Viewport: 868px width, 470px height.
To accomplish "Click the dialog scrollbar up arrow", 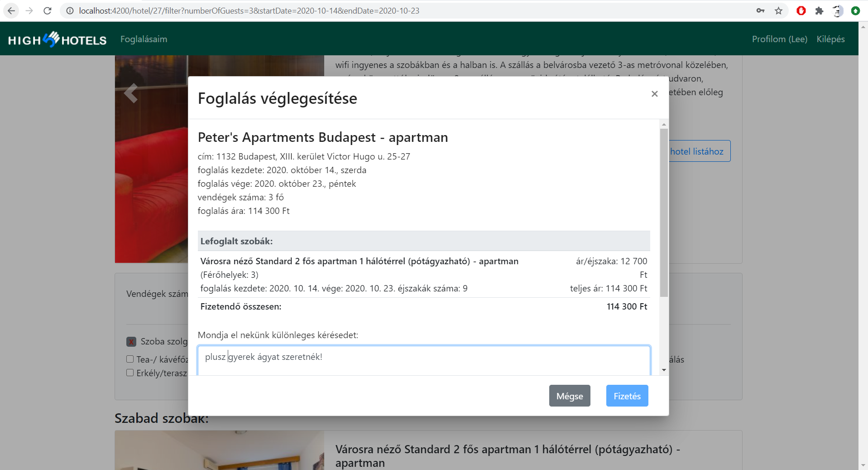I will pyautogui.click(x=664, y=124).
